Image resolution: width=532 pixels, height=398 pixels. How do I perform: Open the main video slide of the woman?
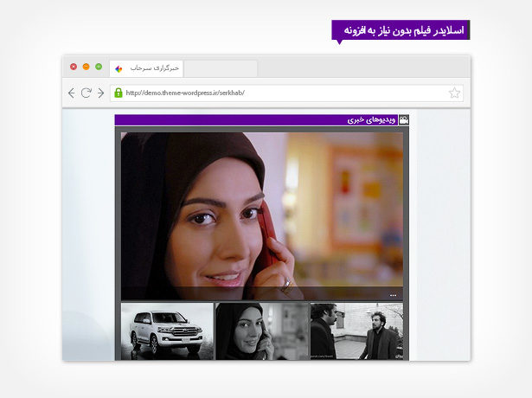click(262, 212)
